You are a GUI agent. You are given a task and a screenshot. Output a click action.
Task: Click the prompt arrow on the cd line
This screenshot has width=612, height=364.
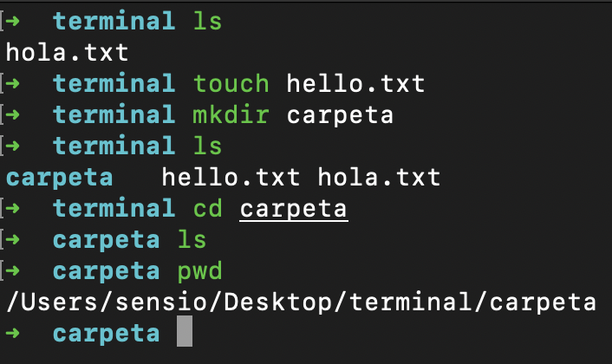coord(12,208)
